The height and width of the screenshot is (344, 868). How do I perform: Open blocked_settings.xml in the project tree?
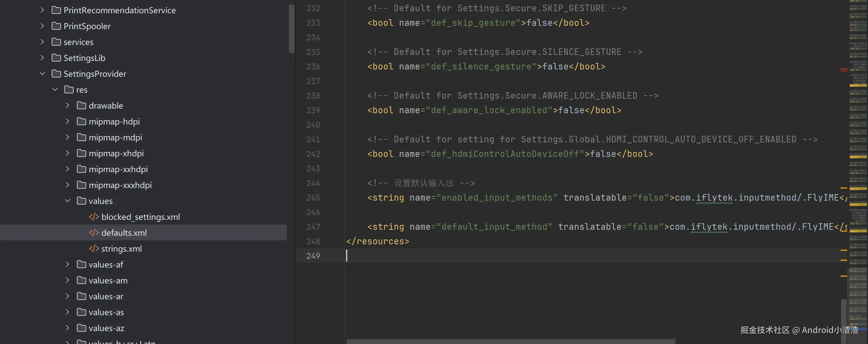[141, 217]
